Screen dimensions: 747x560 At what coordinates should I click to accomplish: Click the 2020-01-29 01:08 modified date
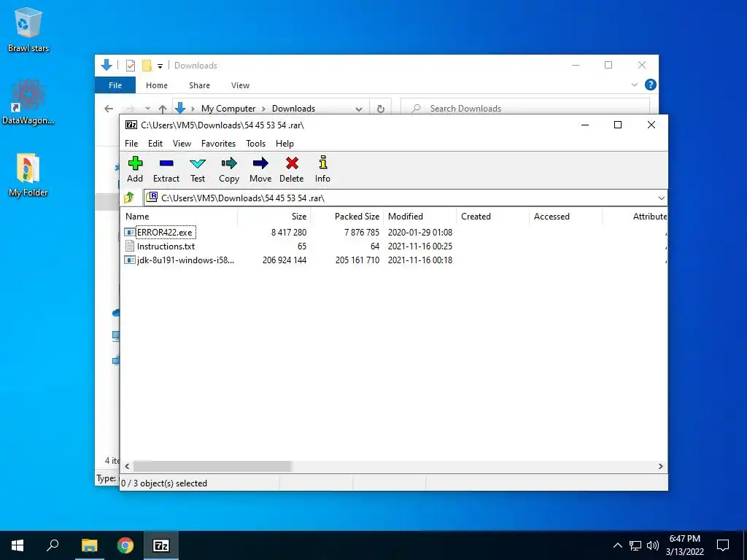pos(419,233)
